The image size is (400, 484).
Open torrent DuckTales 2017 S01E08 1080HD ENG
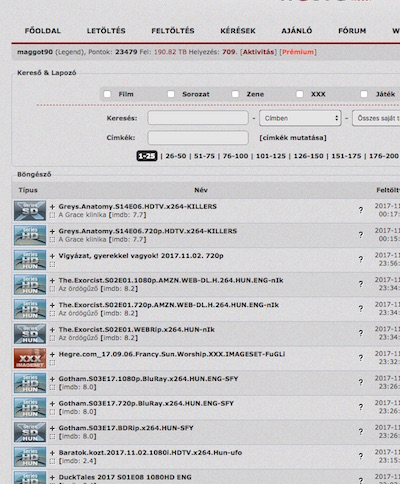tap(125, 477)
